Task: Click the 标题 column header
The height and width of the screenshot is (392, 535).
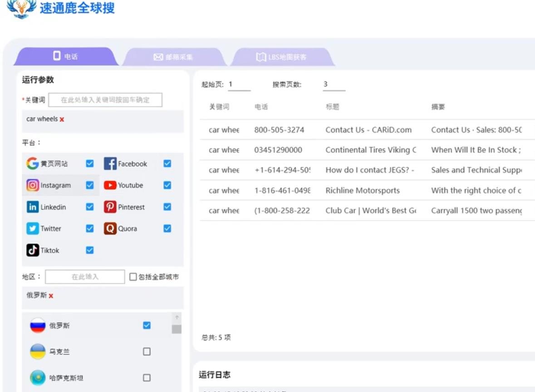Action: [332, 107]
